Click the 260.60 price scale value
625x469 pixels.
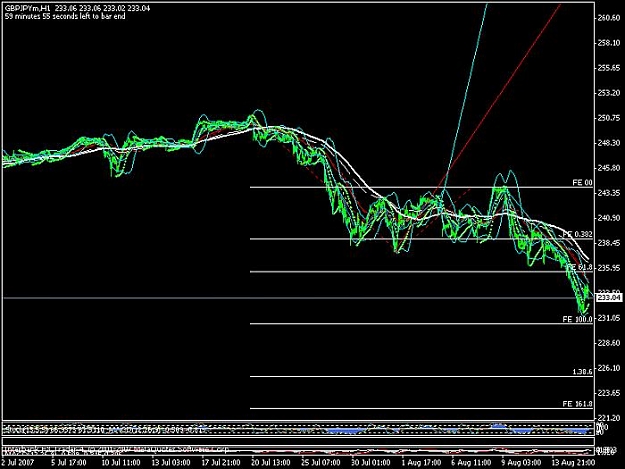tap(609, 18)
